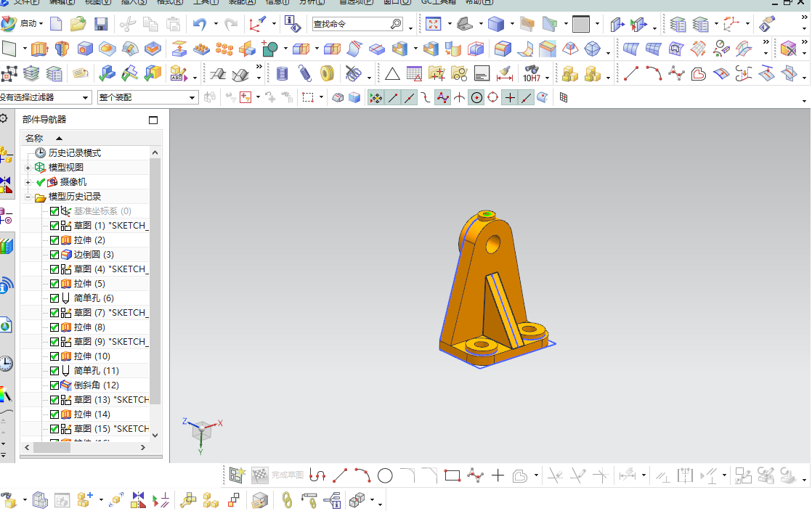Screen dimensions: 812x511
Task: Open the 10H7 dropdown arrow
Action: tap(548, 78)
